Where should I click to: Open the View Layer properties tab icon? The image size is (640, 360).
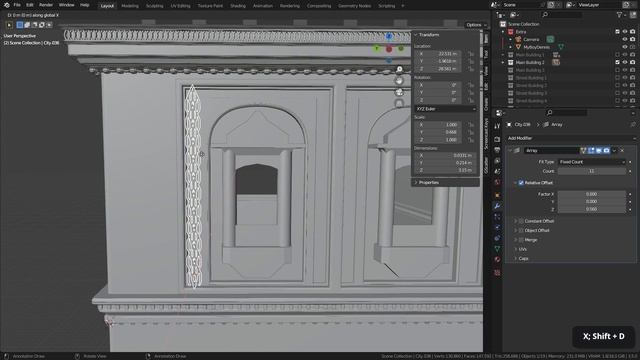[497, 161]
